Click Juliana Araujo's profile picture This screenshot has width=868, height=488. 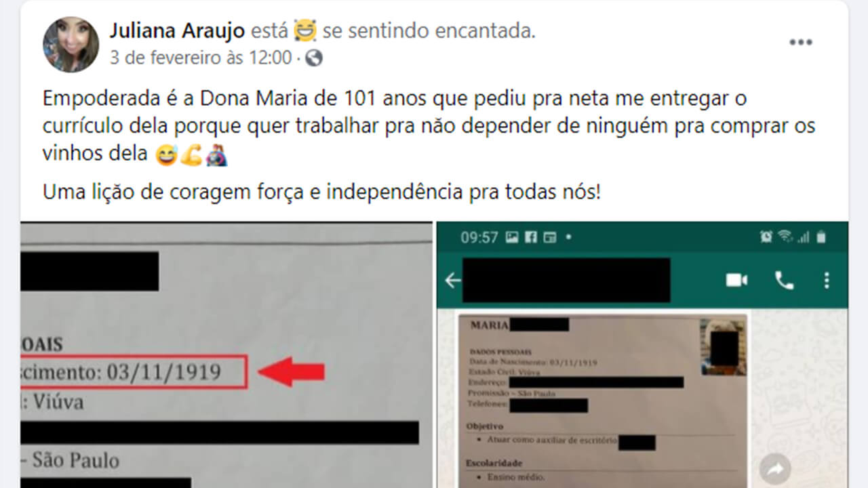[71, 45]
